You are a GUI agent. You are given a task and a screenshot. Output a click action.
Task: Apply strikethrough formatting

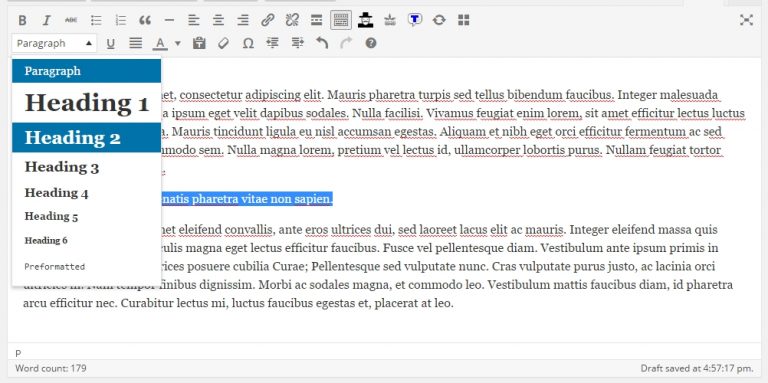[71, 20]
